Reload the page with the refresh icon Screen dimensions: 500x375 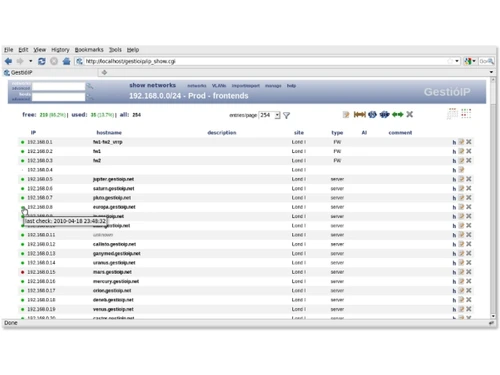(42, 61)
